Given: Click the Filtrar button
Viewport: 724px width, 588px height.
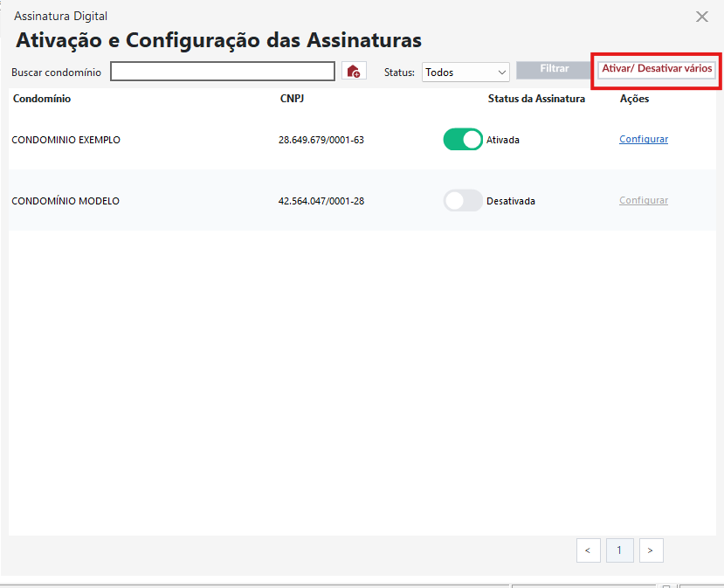Looking at the screenshot, I should click(x=554, y=70).
